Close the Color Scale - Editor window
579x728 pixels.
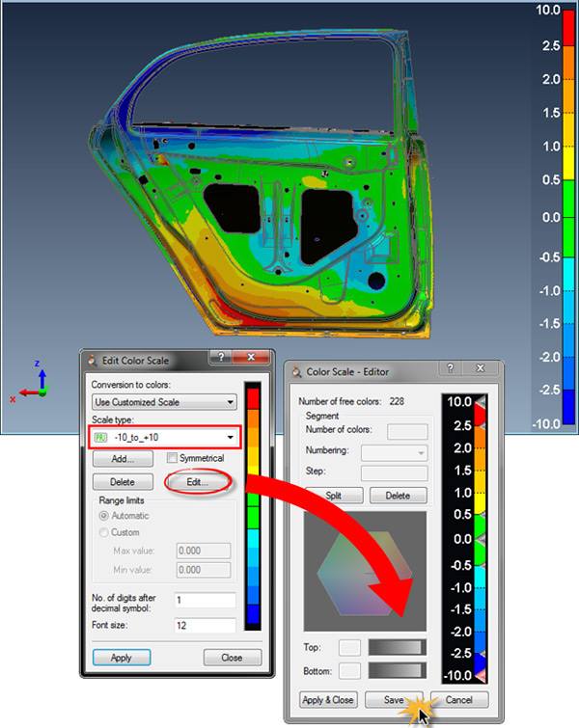(481, 367)
